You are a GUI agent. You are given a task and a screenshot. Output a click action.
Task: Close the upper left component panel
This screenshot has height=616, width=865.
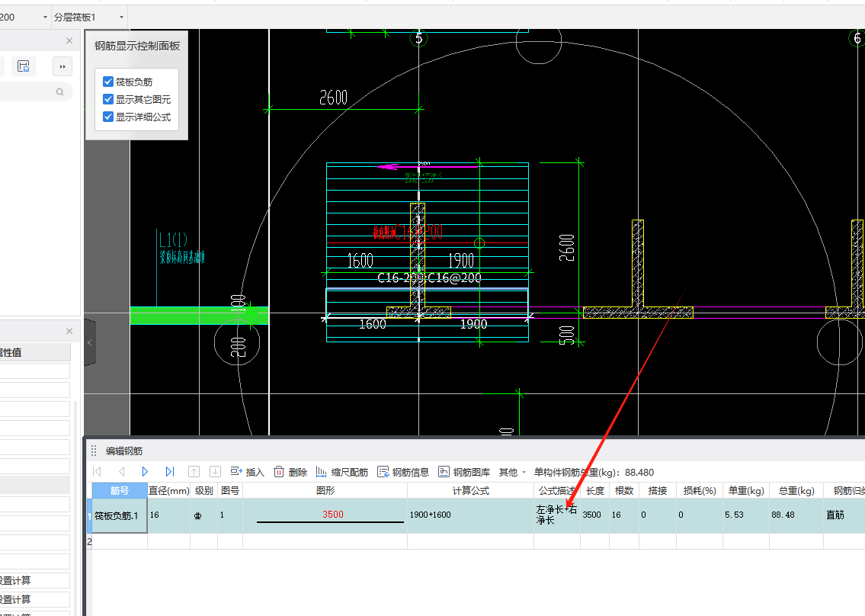(x=69, y=41)
